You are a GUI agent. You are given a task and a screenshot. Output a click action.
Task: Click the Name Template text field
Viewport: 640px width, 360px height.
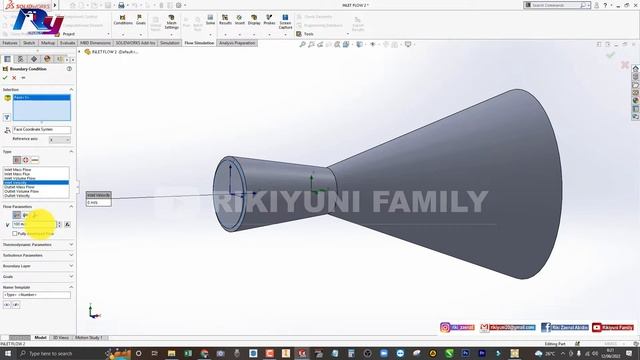point(37,295)
